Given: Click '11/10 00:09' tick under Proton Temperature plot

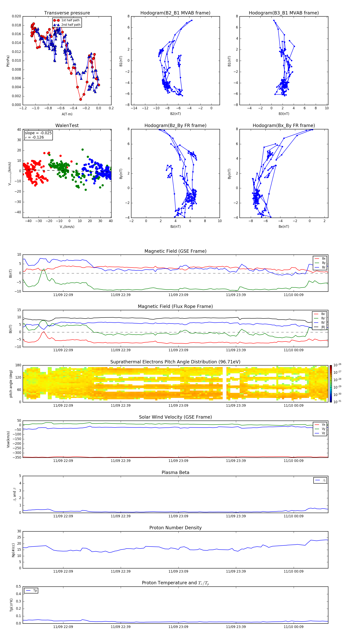Looking at the screenshot, I should coord(293,627).
